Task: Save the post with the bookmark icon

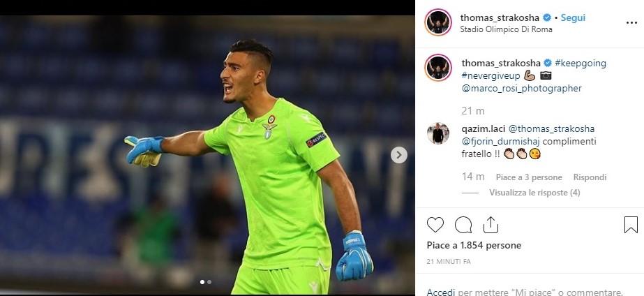Action: (631, 225)
